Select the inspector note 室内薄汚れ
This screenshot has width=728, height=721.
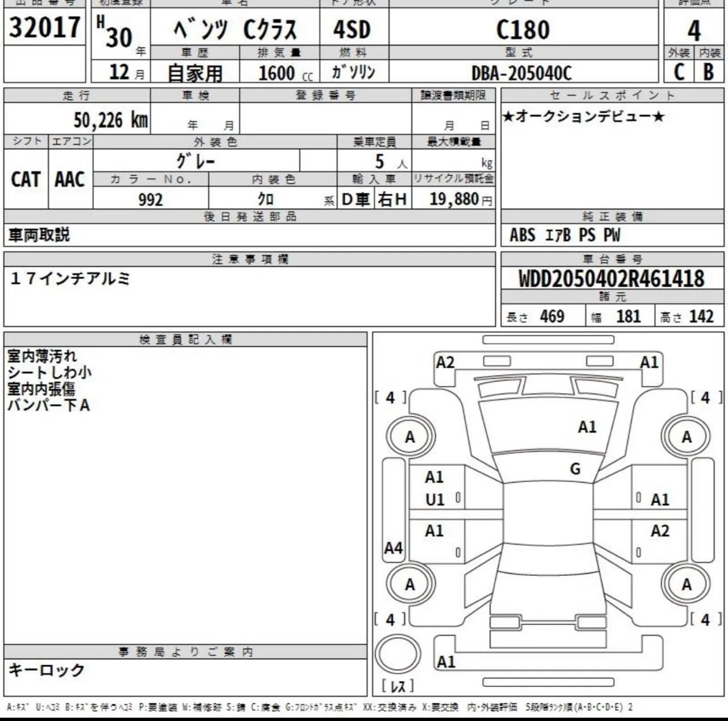pos(42,356)
